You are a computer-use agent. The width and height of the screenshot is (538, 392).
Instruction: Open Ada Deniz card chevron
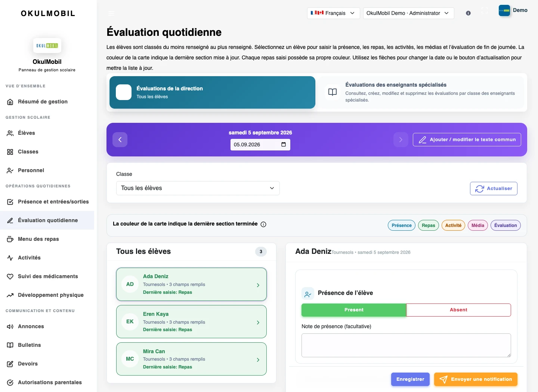(258, 285)
